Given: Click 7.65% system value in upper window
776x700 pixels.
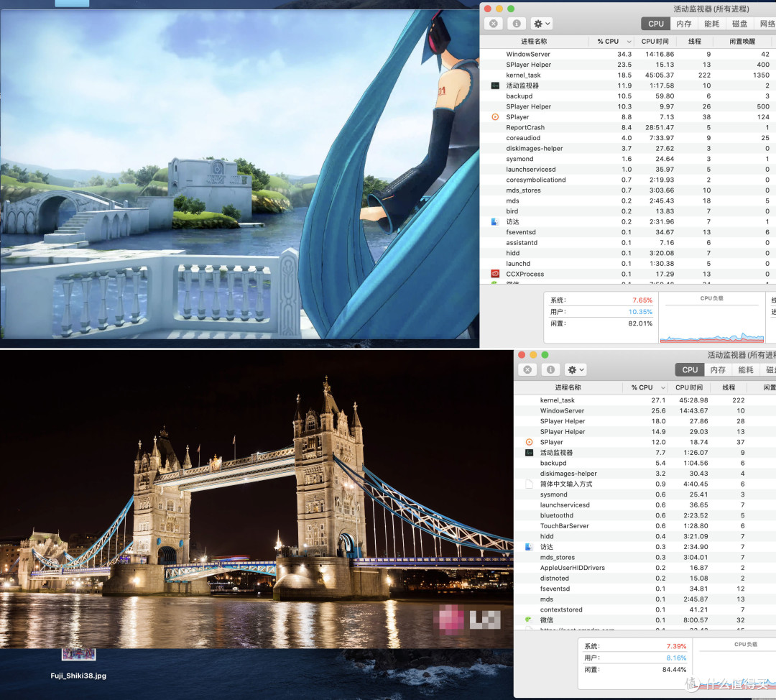Looking at the screenshot, I should pos(642,300).
